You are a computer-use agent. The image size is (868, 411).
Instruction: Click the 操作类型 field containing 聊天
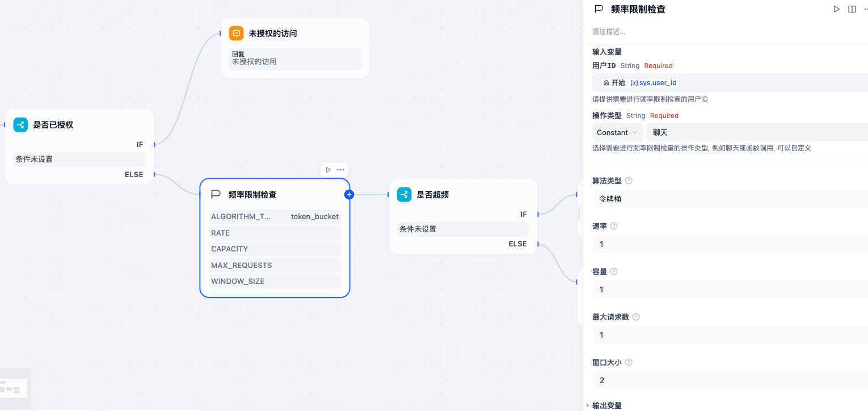click(x=757, y=132)
